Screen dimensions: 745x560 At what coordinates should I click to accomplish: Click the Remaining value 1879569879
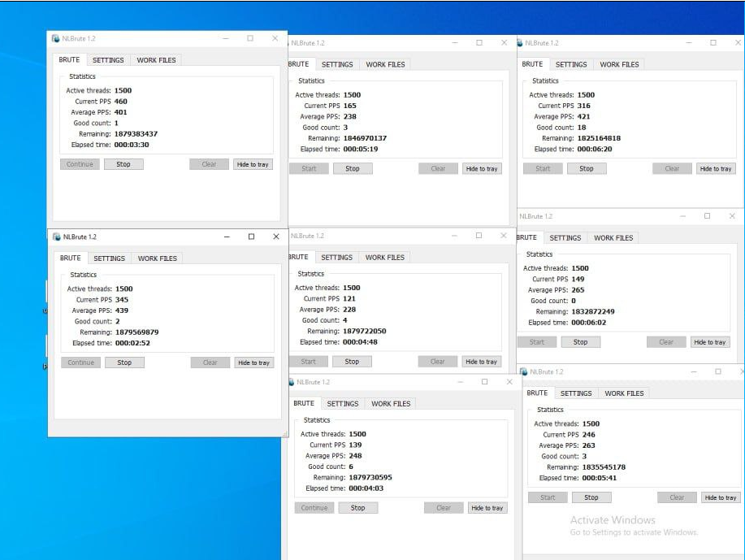tap(136, 332)
